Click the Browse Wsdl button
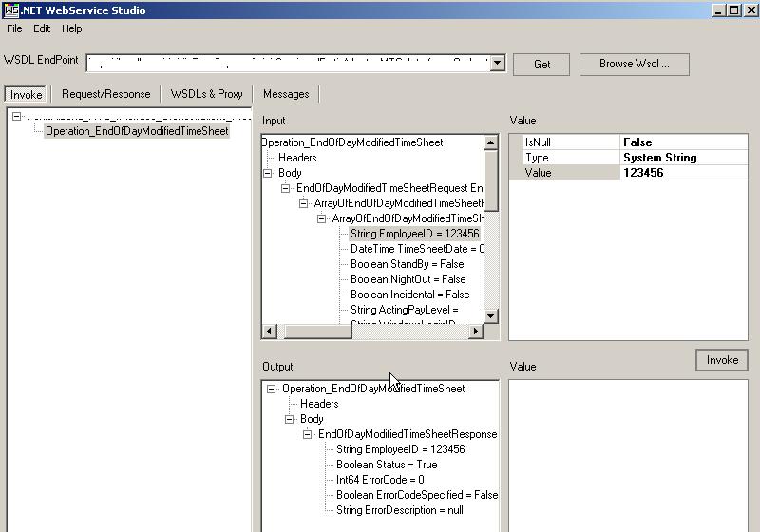760x532 pixels. coord(634,64)
